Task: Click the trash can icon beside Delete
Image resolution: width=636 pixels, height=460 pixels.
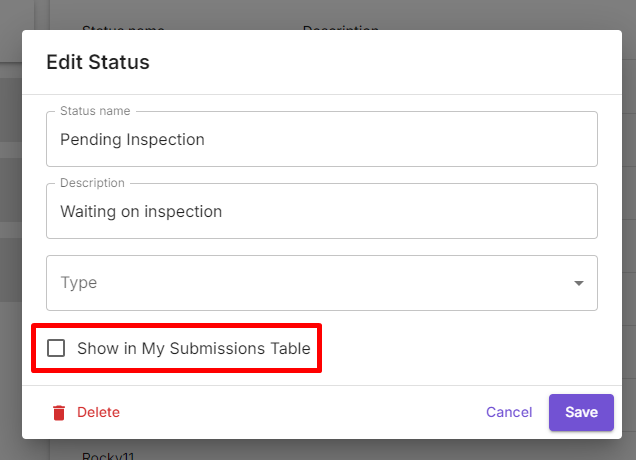Action: click(x=59, y=412)
